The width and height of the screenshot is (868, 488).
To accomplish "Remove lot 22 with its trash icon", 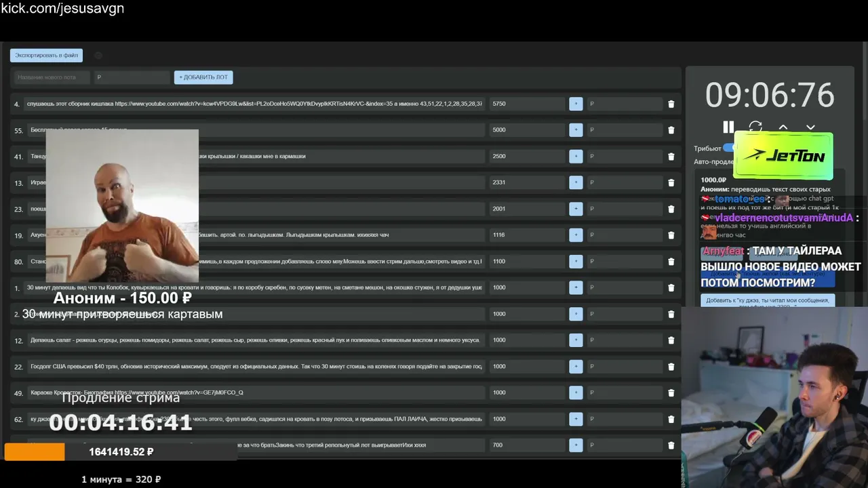I will tap(671, 367).
